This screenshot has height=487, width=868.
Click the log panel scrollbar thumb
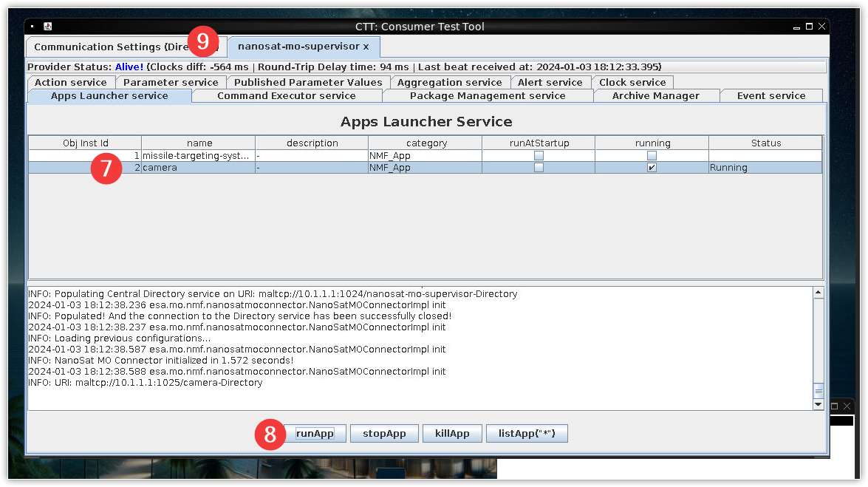point(818,391)
